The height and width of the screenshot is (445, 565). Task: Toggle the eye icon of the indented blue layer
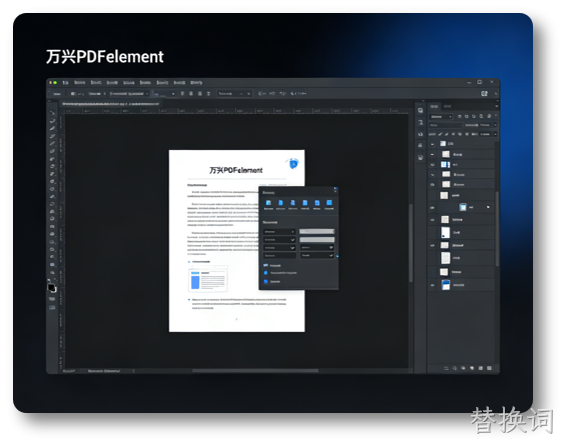[432, 208]
